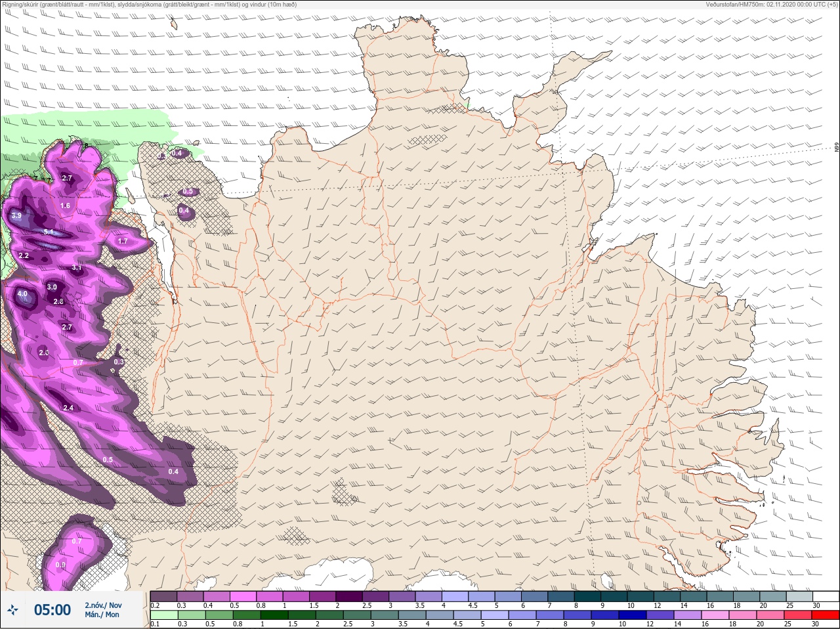
Task: Click the 4.0 precipitation value on map
Action: (x=22, y=293)
